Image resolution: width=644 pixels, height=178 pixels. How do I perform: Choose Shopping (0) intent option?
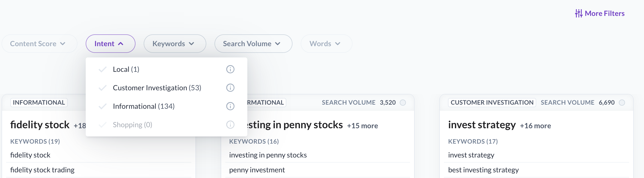coord(132,125)
